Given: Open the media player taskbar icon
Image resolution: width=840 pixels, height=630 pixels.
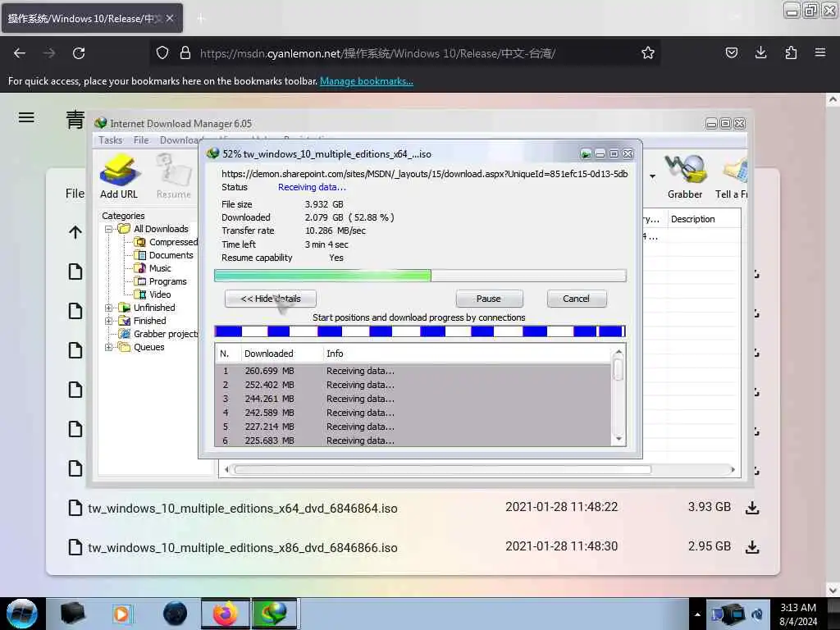Looking at the screenshot, I should [x=121, y=614].
